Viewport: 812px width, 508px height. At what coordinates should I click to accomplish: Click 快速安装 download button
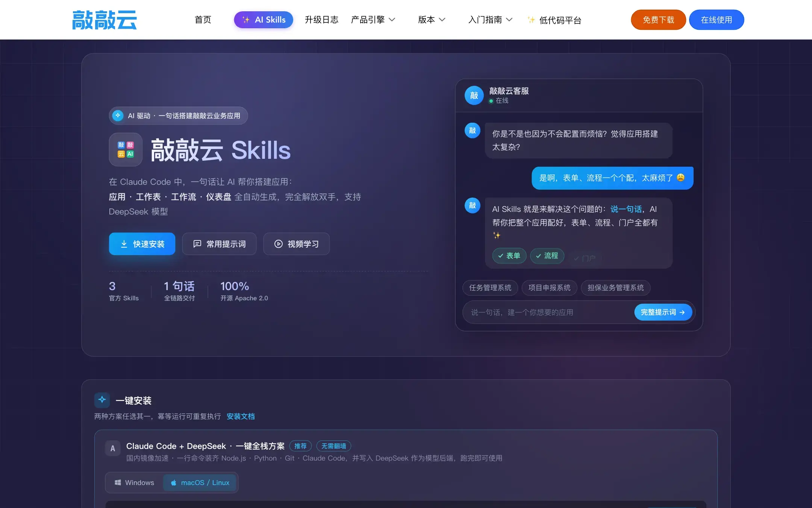pos(142,244)
